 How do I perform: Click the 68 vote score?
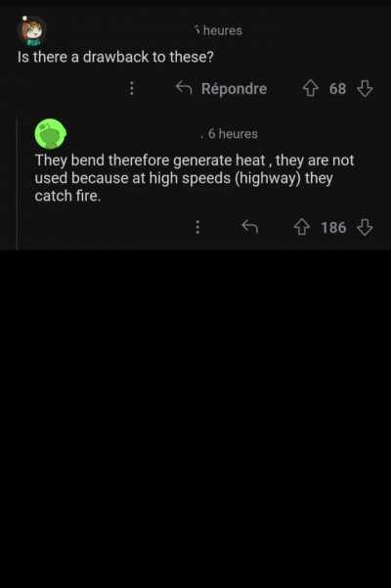[x=337, y=89]
